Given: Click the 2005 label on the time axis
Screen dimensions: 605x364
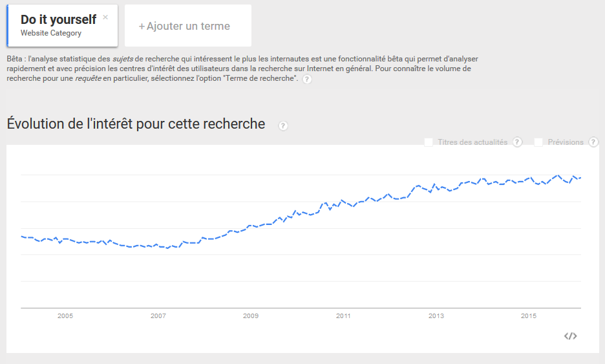Looking at the screenshot, I should 65,316.
